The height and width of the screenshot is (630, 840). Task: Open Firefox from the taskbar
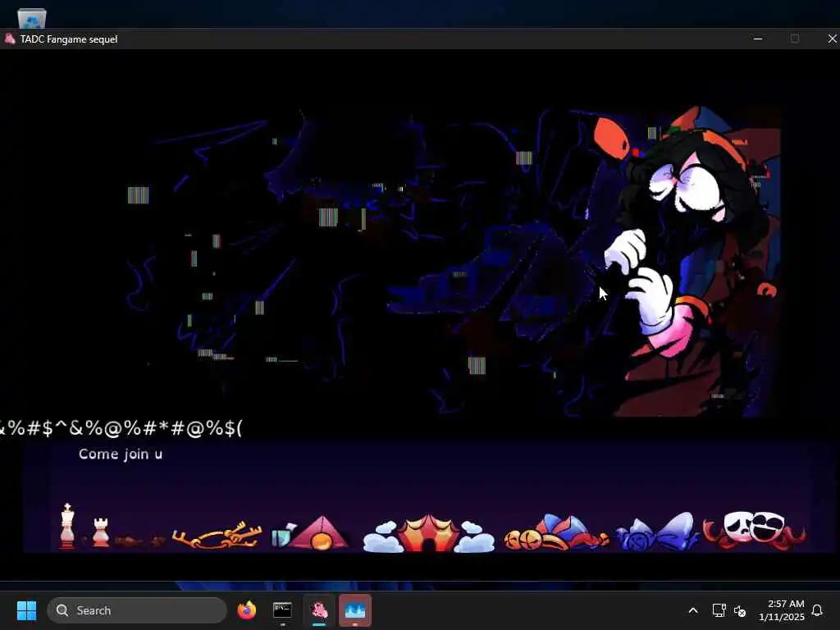pos(246,610)
